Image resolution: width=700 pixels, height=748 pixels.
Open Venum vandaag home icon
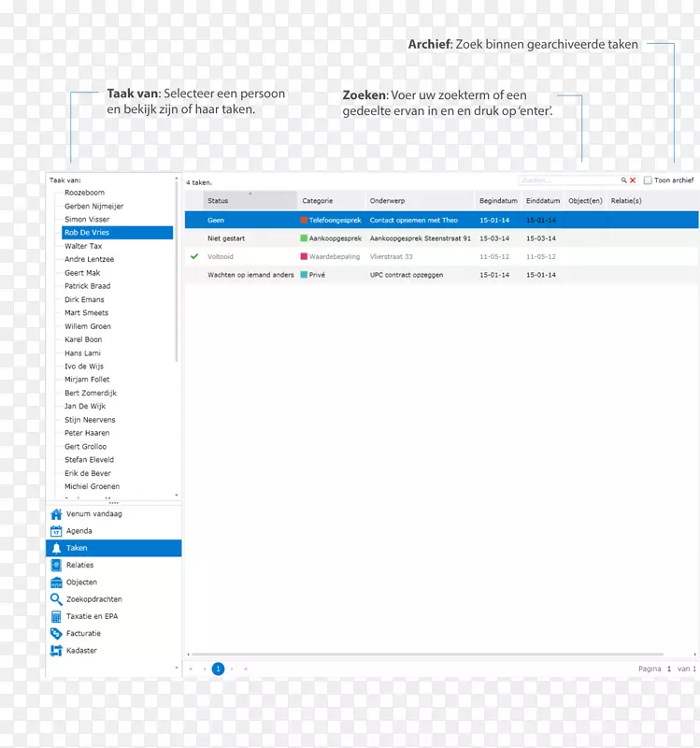pos(56,514)
